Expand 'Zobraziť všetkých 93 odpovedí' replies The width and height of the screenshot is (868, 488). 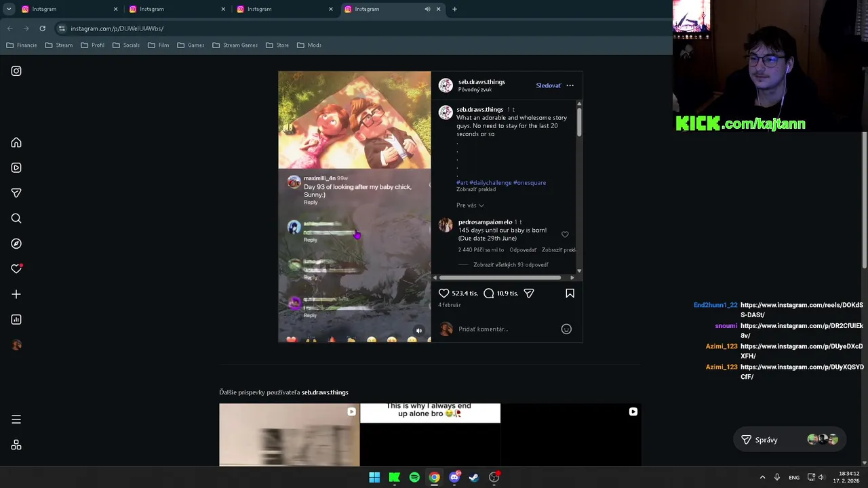tap(511, 265)
